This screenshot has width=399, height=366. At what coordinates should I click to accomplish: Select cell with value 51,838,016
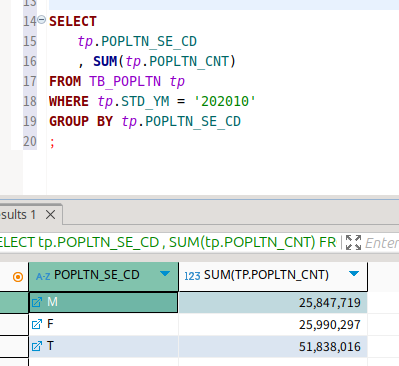(x=273, y=347)
